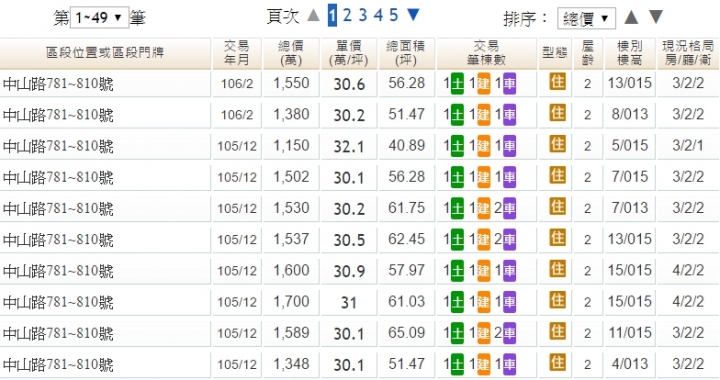720x380 pixels.
Task: Click purple 車 icon in the 1,550 row
Action: click(509, 84)
